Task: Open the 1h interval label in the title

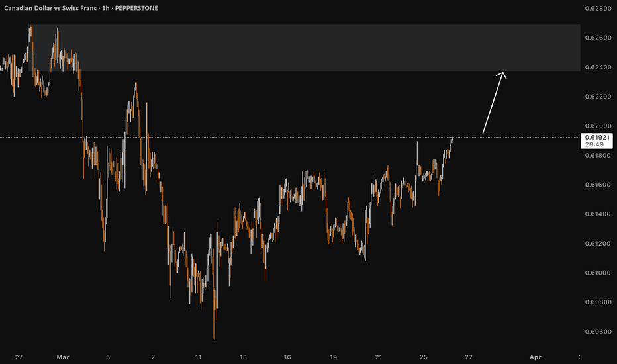Action: pos(105,8)
